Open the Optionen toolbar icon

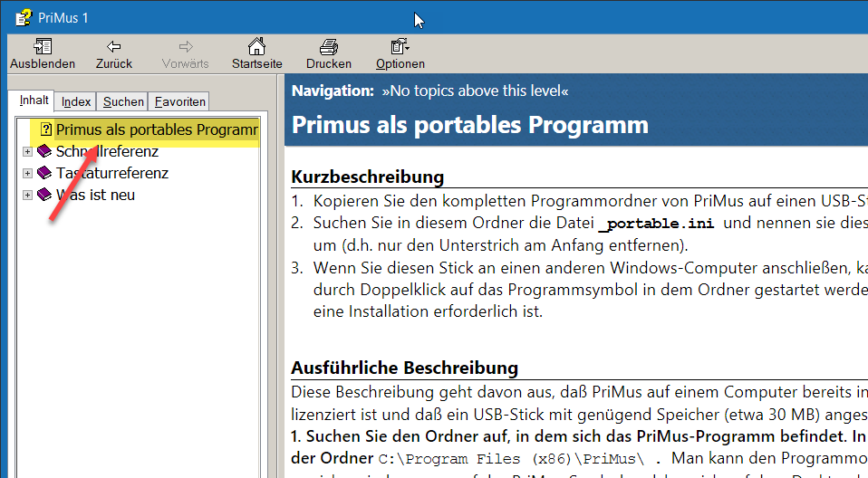(x=400, y=46)
